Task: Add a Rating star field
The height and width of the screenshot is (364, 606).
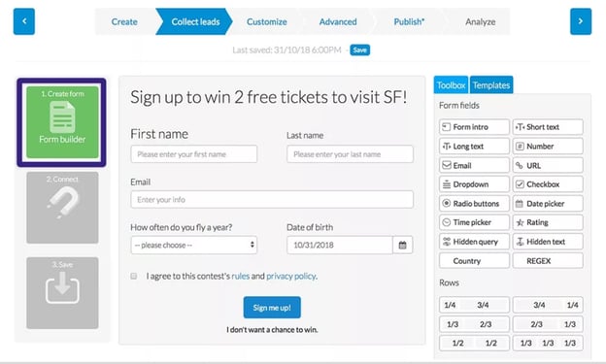Action: (x=548, y=222)
